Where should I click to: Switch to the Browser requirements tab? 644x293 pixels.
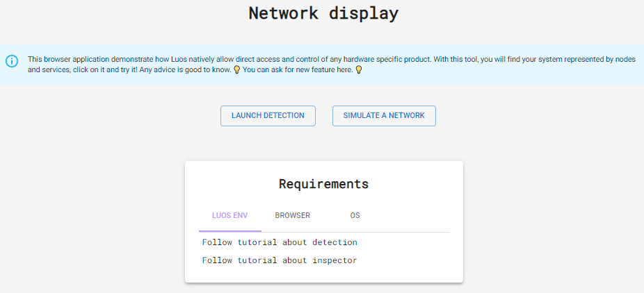point(292,215)
